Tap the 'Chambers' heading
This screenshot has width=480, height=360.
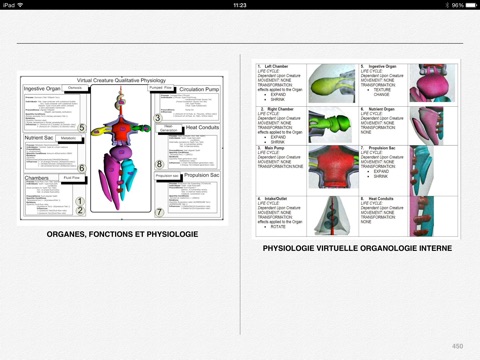(37, 178)
